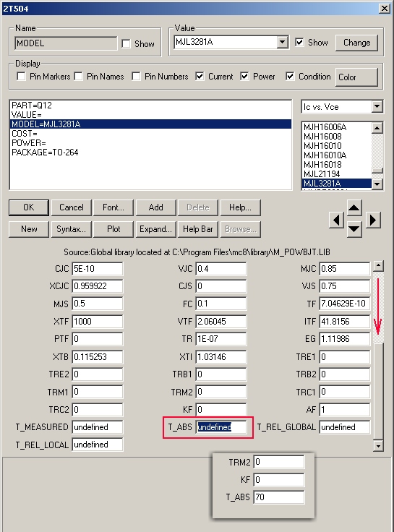Select MJH16018 in model list
The width and height of the screenshot is (394, 532).
tap(337, 165)
